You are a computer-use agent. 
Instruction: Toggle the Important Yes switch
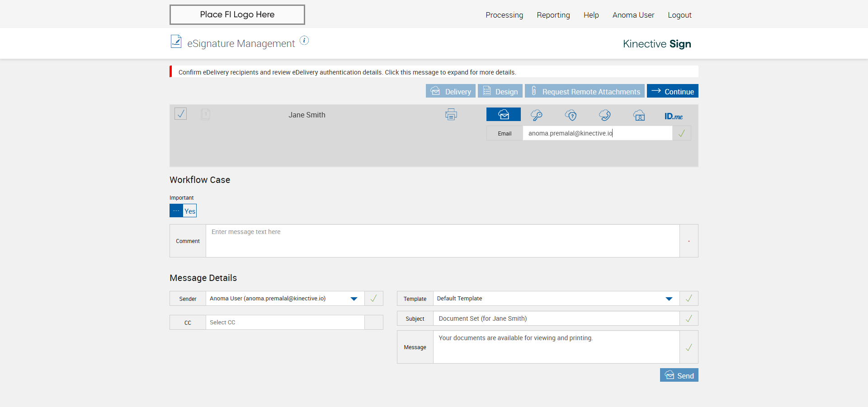(x=183, y=211)
